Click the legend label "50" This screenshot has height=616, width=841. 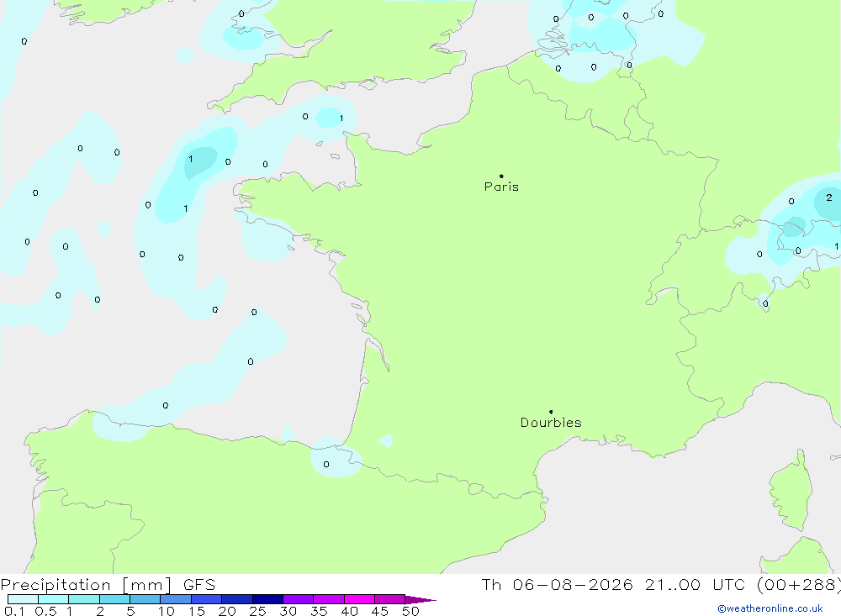[x=410, y=611]
